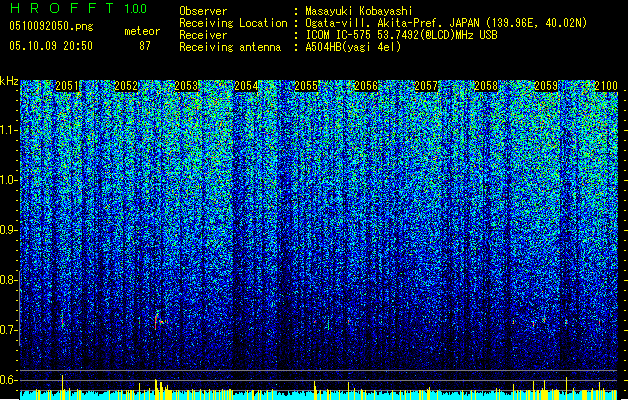The image size is (629, 400).
Task: Click observer name Masayuki Kobayashi
Action: point(359,11)
